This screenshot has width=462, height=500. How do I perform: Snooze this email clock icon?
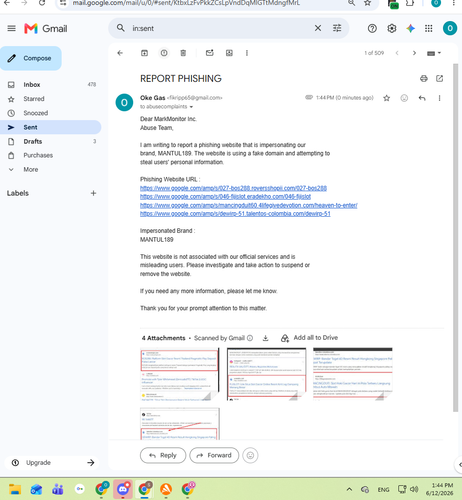pyautogui.click(x=164, y=53)
